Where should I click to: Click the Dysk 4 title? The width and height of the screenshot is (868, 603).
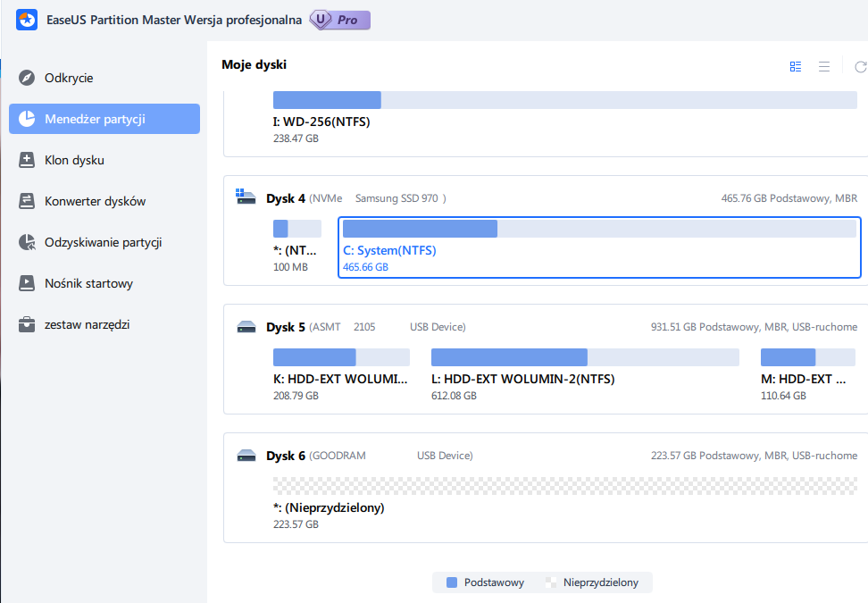click(x=286, y=198)
